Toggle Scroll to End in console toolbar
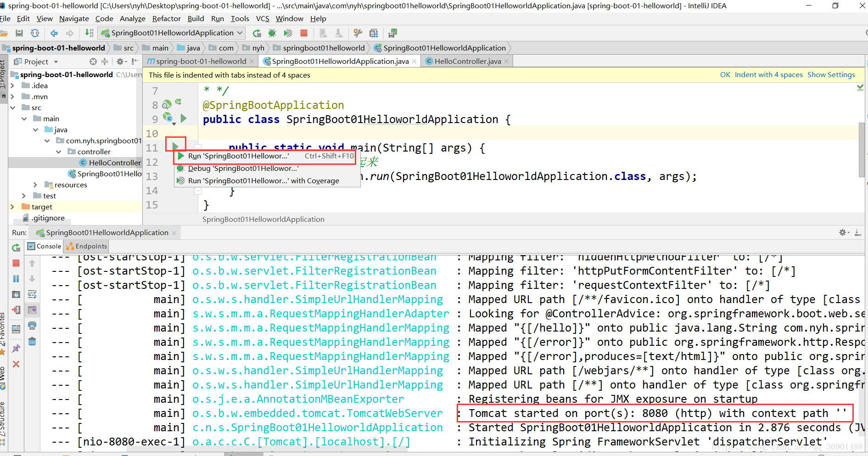The height and width of the screenshot is (456, 868). 32,310
